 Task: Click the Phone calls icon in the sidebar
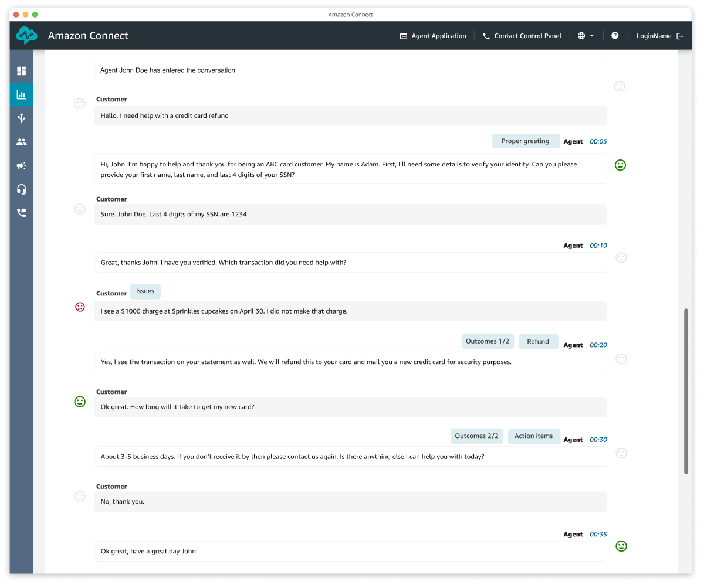click(x=21, y=212)
